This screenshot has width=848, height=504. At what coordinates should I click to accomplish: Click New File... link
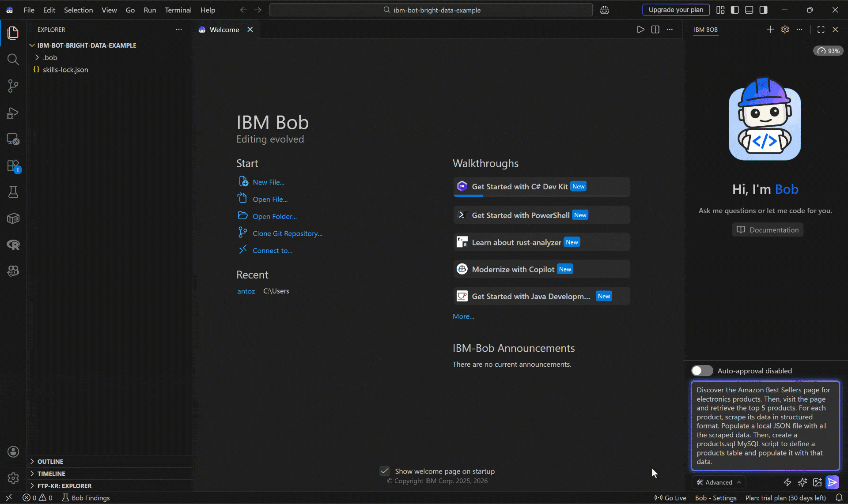(269, 182)
